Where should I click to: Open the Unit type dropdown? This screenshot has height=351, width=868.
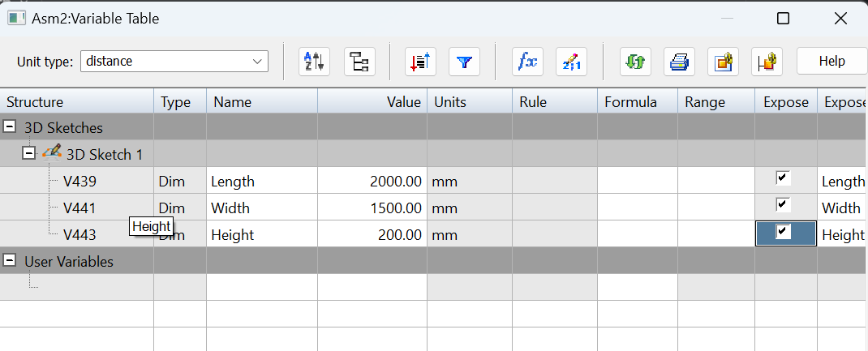(x=174, y=61)
